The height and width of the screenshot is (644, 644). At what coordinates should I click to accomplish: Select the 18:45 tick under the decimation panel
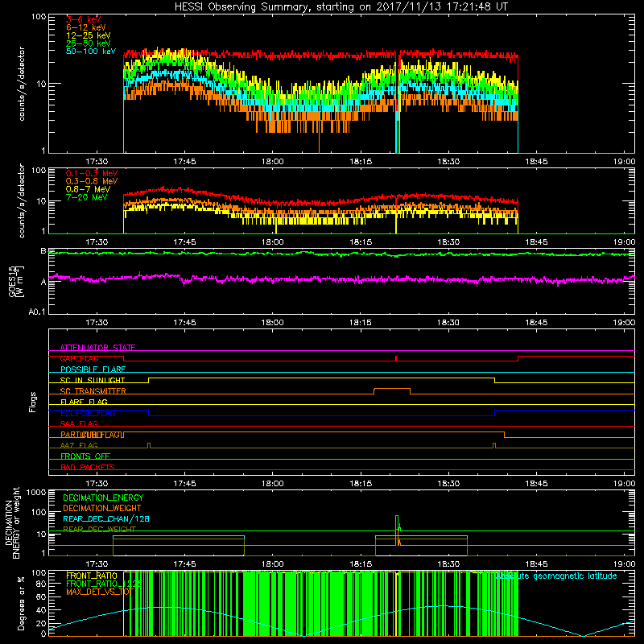536,564
